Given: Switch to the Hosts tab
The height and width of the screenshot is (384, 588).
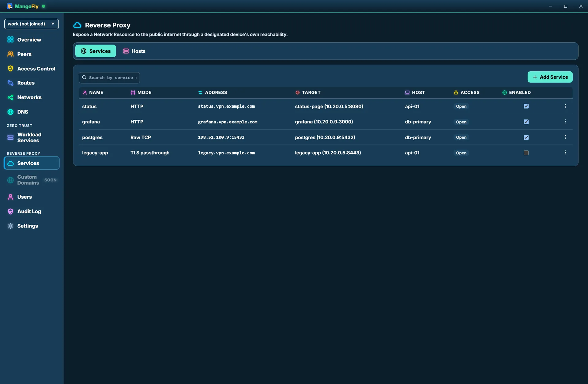Looking at the screenshot, I should [x=134, y=51].
